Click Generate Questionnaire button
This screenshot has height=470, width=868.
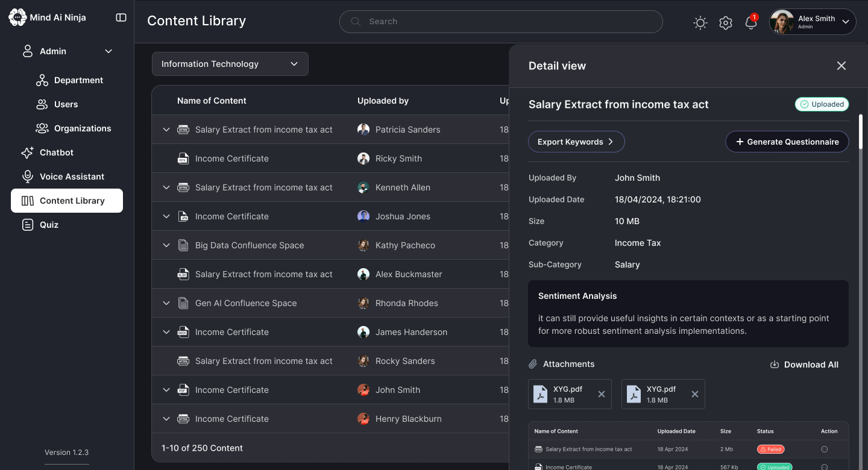pyautogui.click(x=787, y=142)
